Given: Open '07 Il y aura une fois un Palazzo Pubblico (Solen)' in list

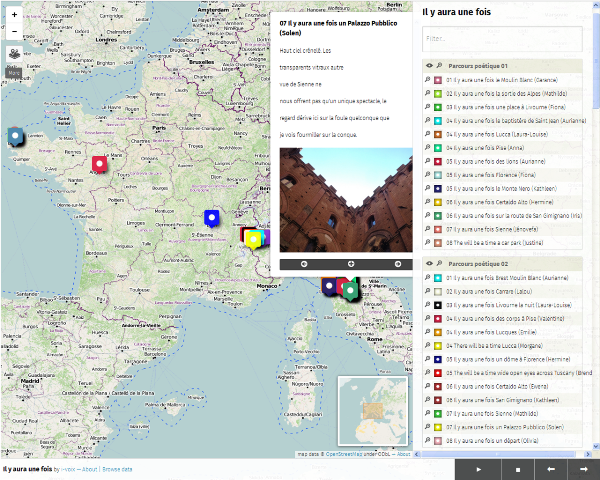Looking at the screenshot, I should click(505, 427).
